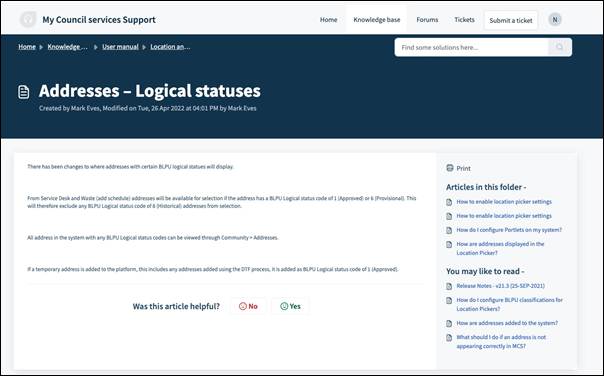The height and width of the screenshot is (376, 604).
Task: Click the Articles in this folder heading
Action: (x=486, y=187)
